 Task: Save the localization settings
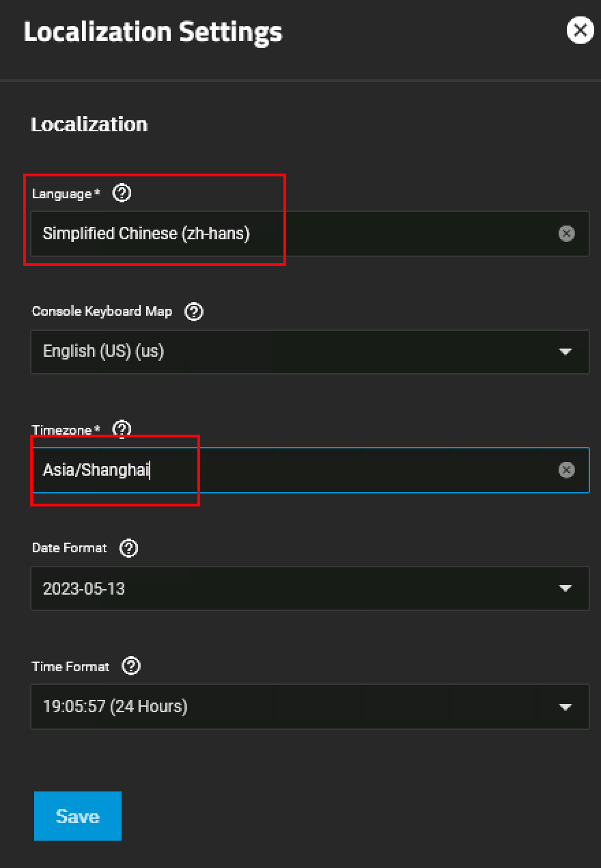pos(78,816)
